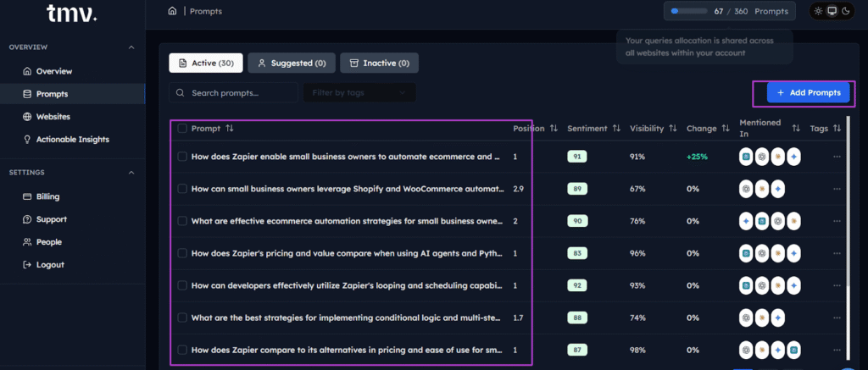This screenshot has height=370, width=868.
Task: Sort table by the Position column
Action: coord(554,129)
